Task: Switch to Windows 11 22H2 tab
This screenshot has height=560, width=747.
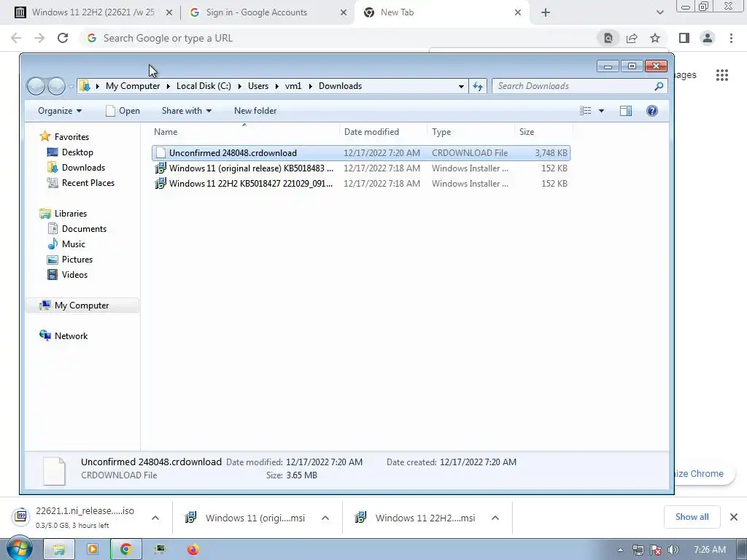Action: coord(93,12)
